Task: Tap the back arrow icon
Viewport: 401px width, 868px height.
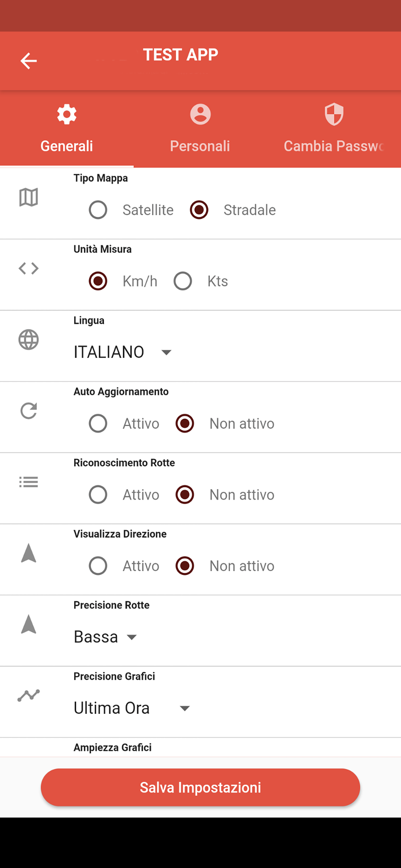Action: click(x=29, y=61)
